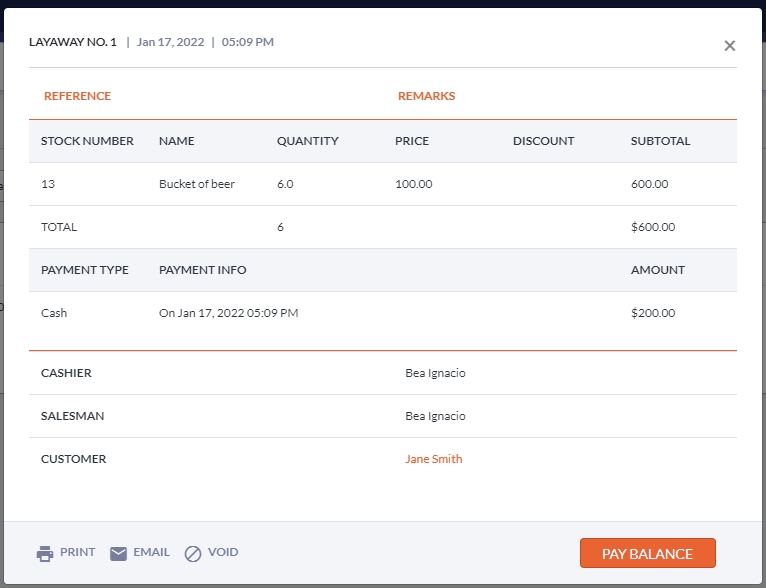Click the Remarks section heading

(x=426, y=96)
